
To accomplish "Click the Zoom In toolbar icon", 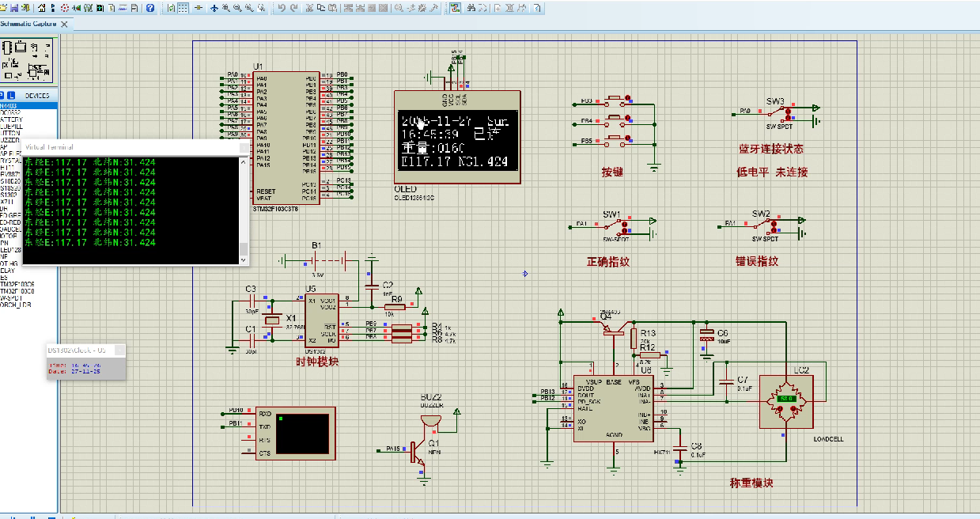I will 225,6.
